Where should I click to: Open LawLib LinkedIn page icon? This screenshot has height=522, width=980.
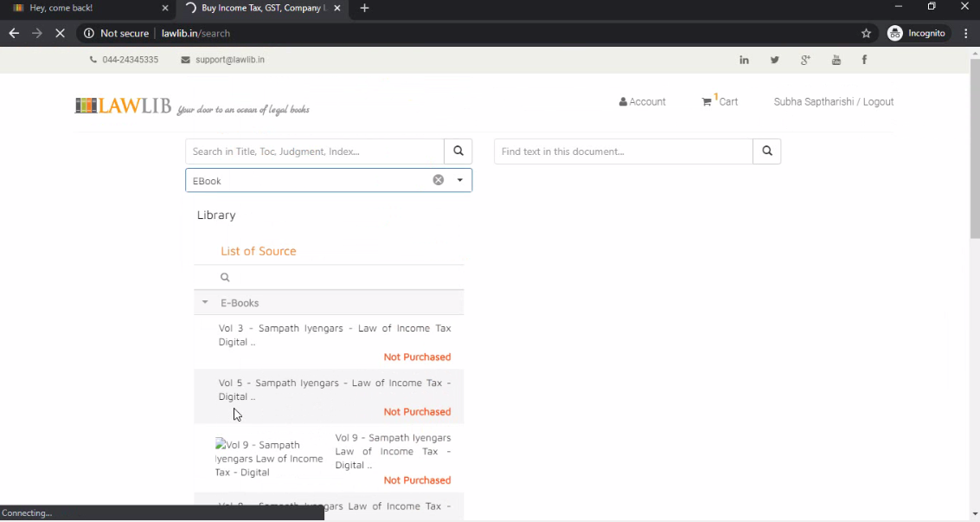coord(744,60)
